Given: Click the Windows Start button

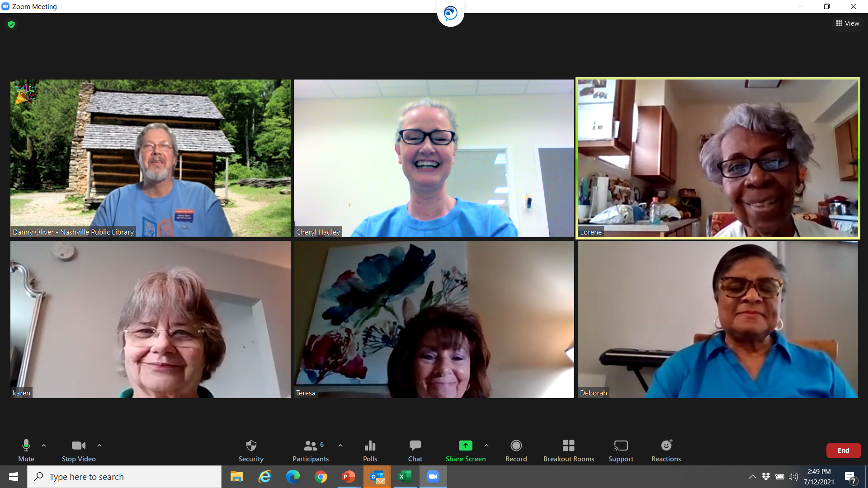Looking at the screenshot, I should pyautogui.click(x=14, y=477).
